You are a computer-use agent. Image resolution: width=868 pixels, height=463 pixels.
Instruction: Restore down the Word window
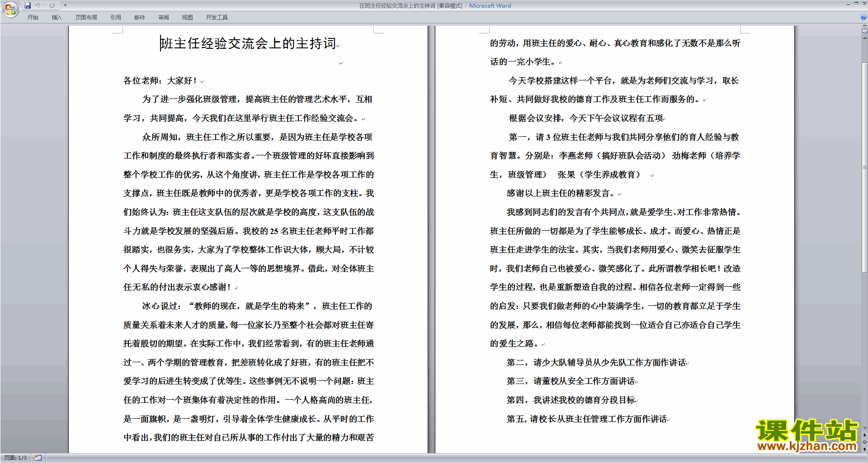856,4
